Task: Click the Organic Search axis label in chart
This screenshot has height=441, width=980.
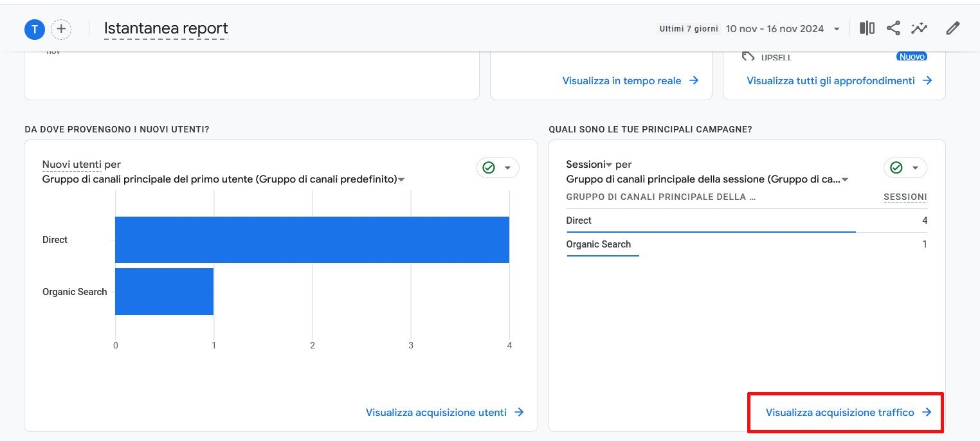Action: (x=75, y=292)
